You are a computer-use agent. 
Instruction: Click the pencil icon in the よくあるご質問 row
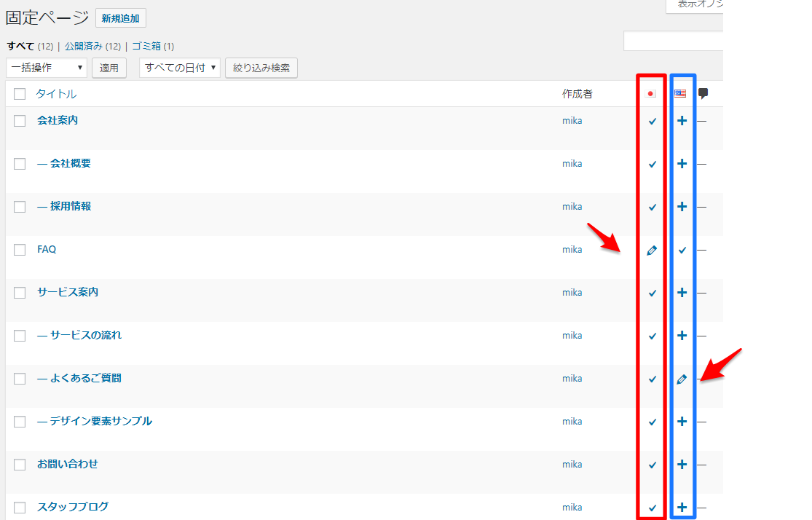pyautogui.click(x=682, y=379)
